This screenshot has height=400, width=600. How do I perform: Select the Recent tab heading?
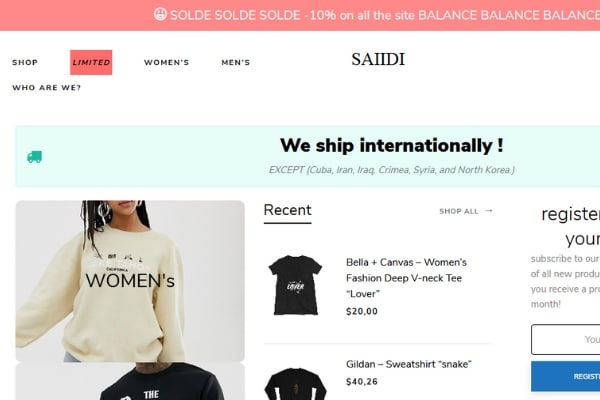(287, 210)
